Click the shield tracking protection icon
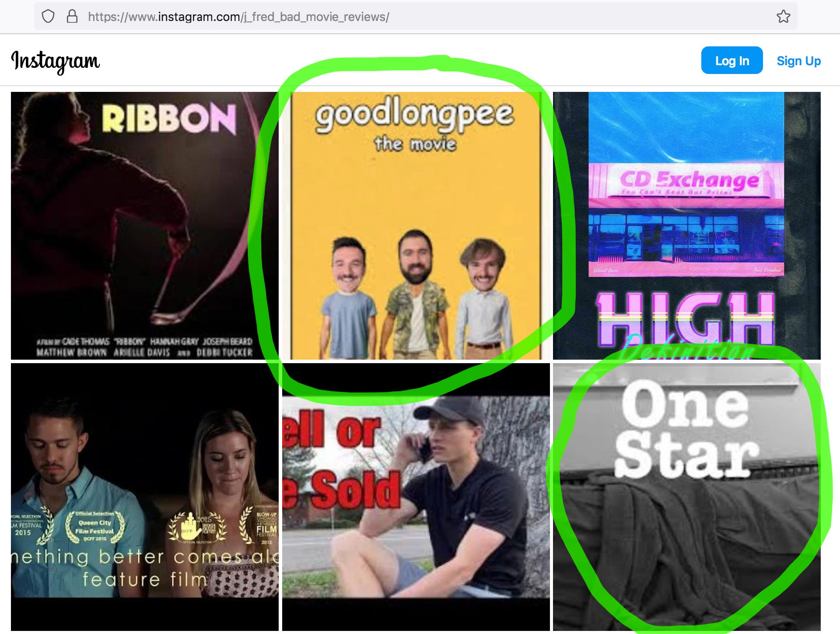This screenshot has width=840, height=634. coord(48,17)
